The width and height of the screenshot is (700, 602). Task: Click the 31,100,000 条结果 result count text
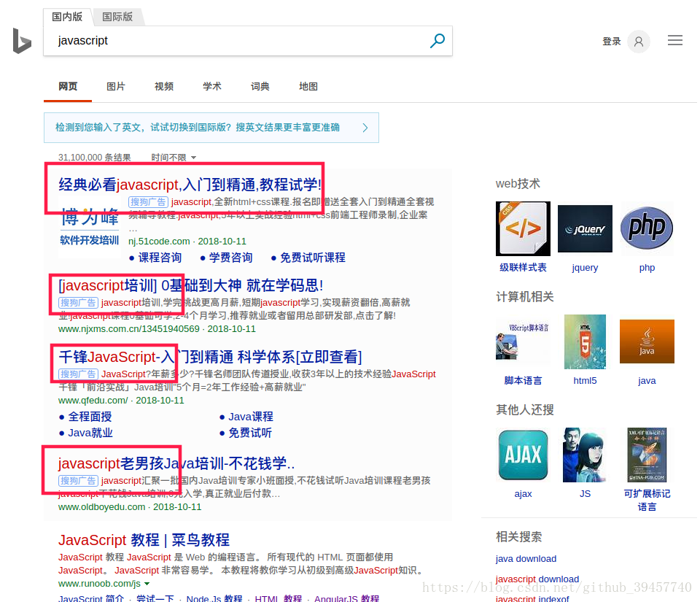[x=94, y=157]
